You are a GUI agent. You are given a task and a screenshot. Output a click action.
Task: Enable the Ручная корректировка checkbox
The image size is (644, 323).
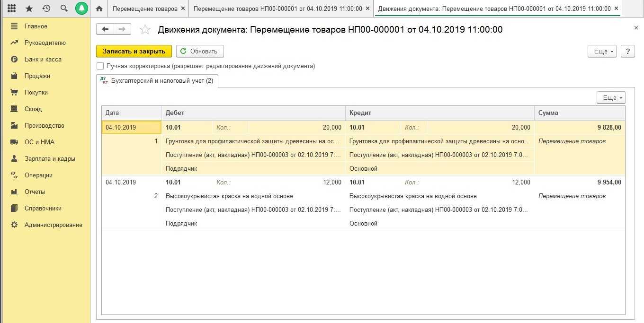(x=100, y=66)
